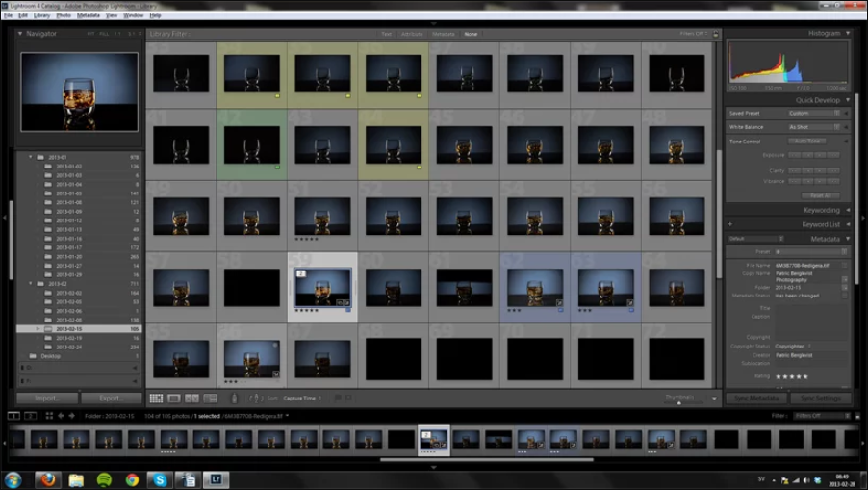Expand the Keywording panel
The width and height of the screenshot is (868, 490).
[848, 211]
